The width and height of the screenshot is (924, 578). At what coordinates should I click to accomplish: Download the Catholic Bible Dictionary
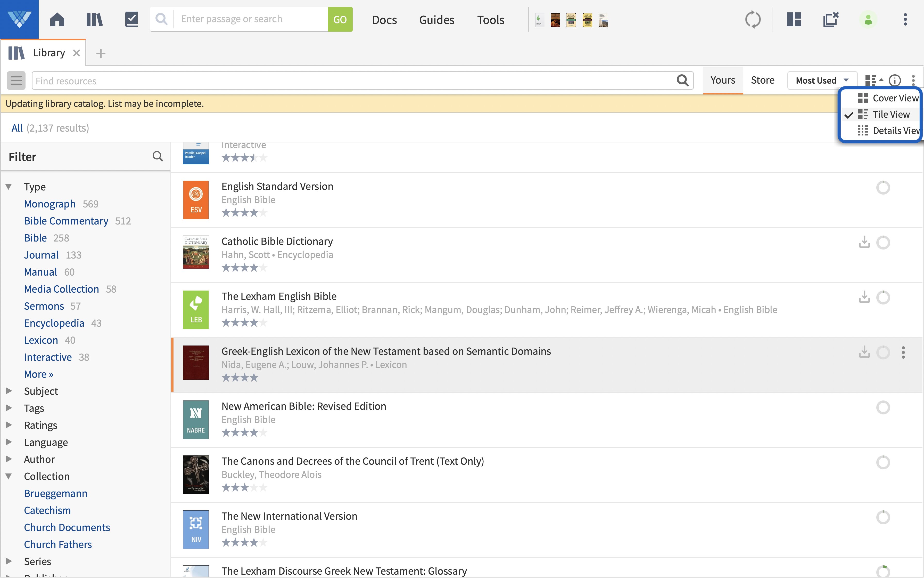pyautogui.click(x=864, y=242)
